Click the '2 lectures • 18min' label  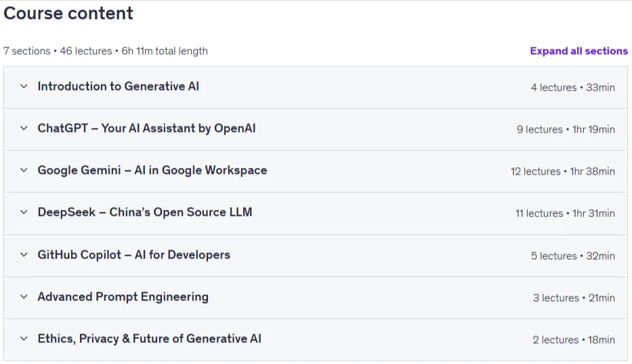(574, 340)
